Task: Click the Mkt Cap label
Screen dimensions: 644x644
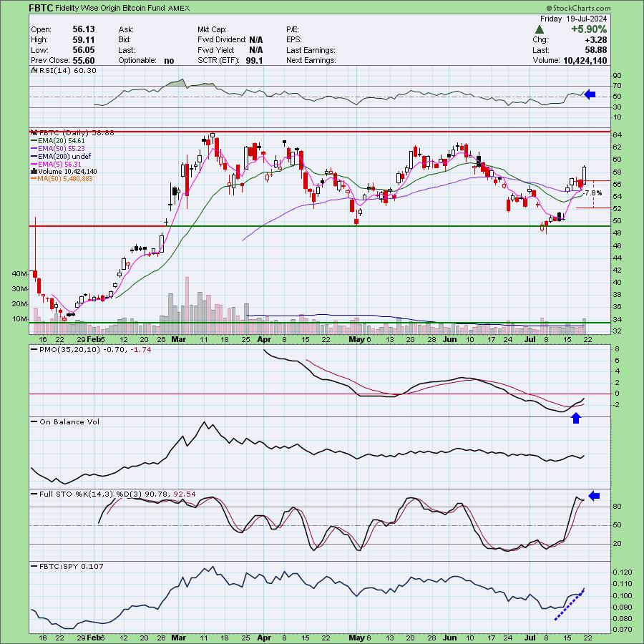Action: coord(212,29)
